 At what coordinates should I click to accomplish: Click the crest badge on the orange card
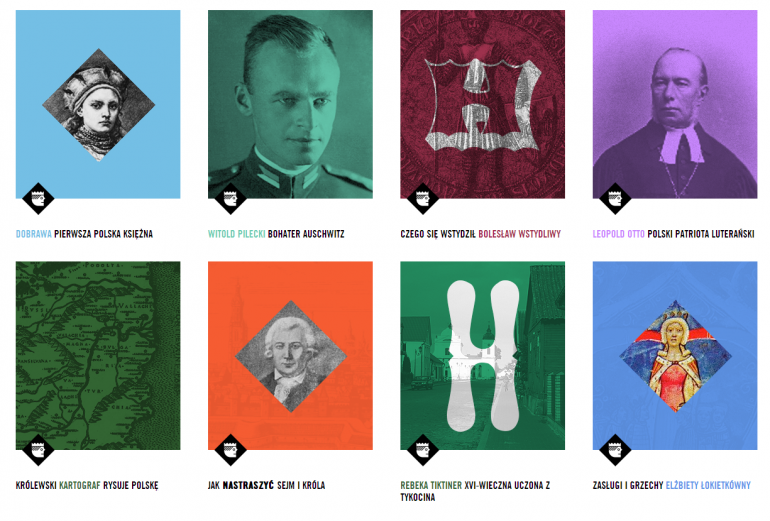(x=230, y=450)
